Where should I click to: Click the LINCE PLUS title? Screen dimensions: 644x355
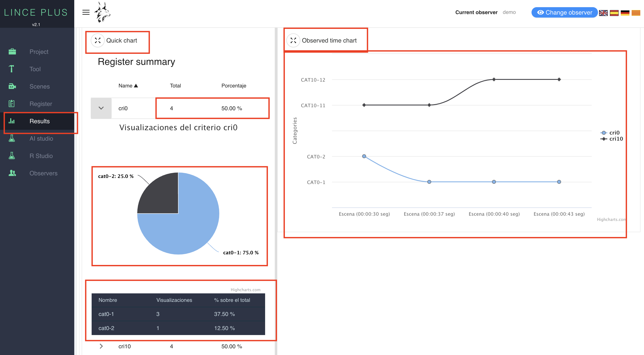[x=36, y=13]
